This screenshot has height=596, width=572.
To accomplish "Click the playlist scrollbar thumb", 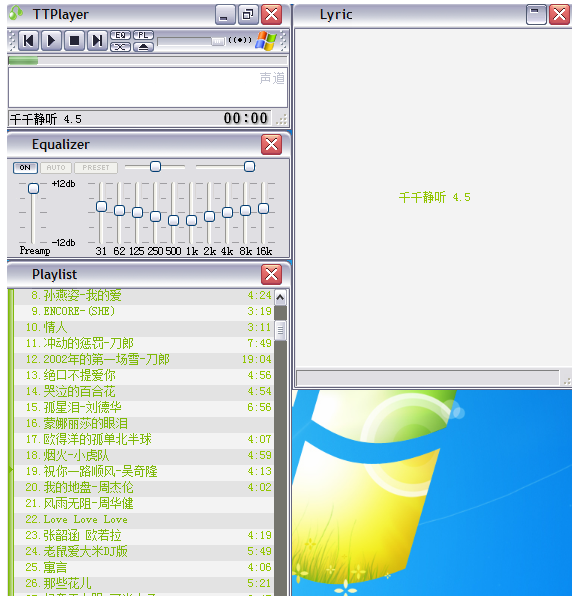I will click(x=280, y=330).
